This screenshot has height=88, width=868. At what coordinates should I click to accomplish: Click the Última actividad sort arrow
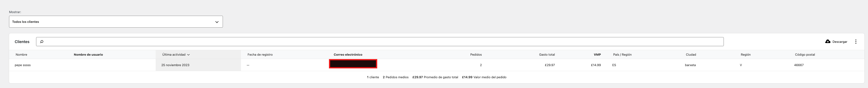click(188, 55)
